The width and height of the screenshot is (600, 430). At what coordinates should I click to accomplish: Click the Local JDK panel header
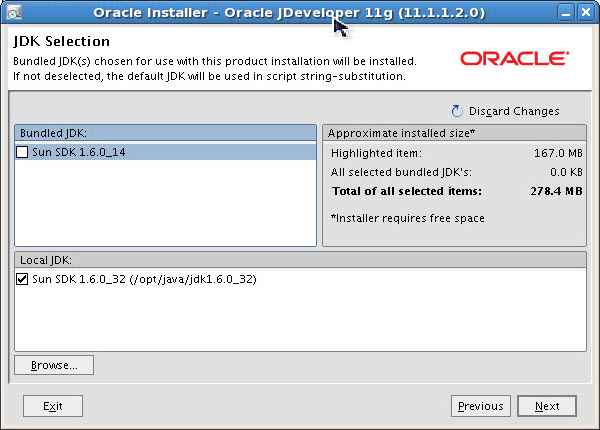300,260
